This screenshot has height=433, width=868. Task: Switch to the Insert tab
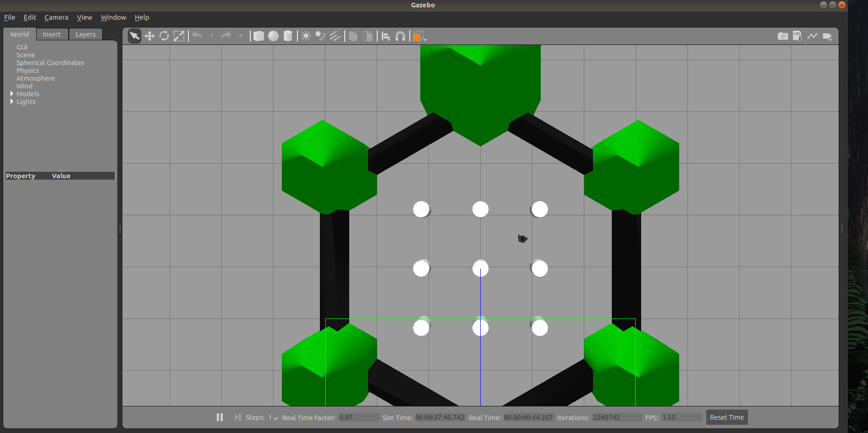click(x=52, y=34)
